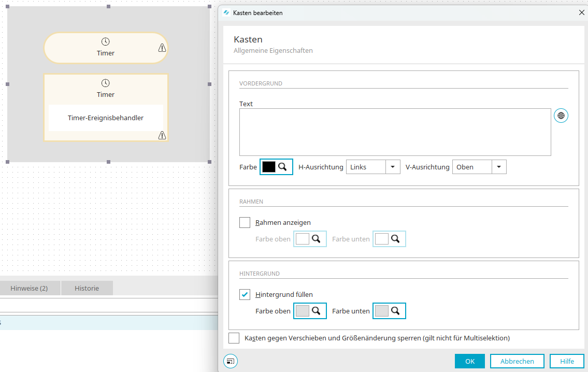588x372 pixels.
Task: Open the V-Ausrichtung dropdown arrow
Action: (x=499, y=167)
